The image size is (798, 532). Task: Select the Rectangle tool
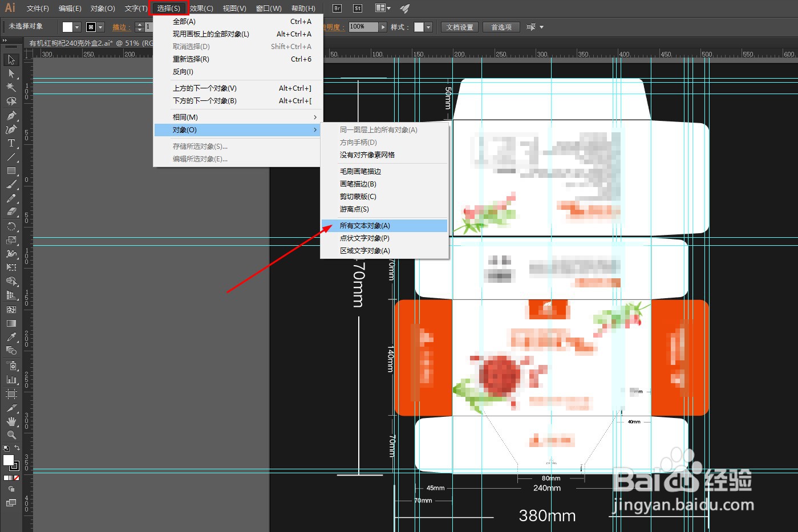point(11,170)
